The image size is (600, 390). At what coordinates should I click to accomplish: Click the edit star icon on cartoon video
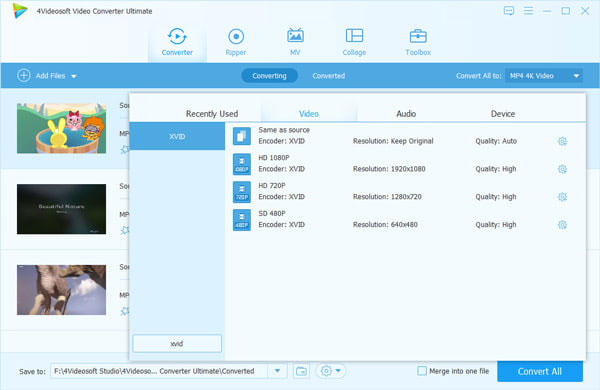125,149
